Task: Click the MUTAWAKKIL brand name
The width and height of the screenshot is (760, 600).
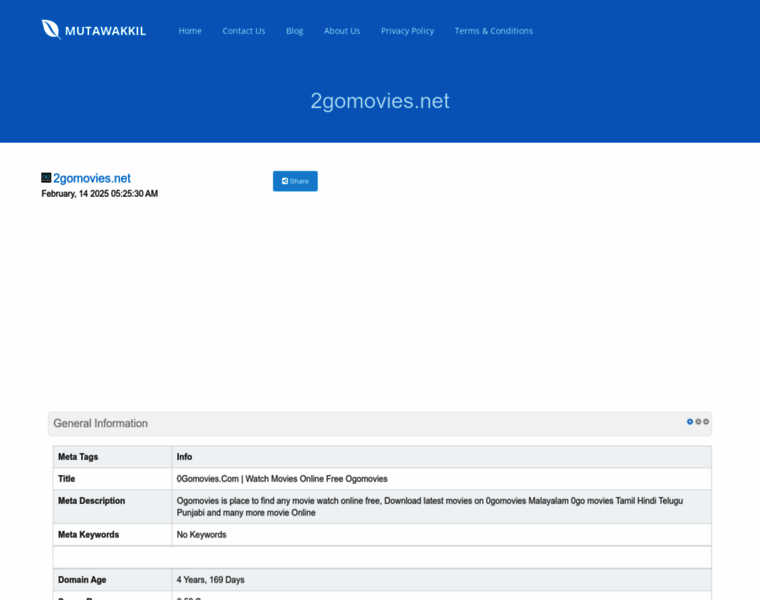Action: (105, 31)
